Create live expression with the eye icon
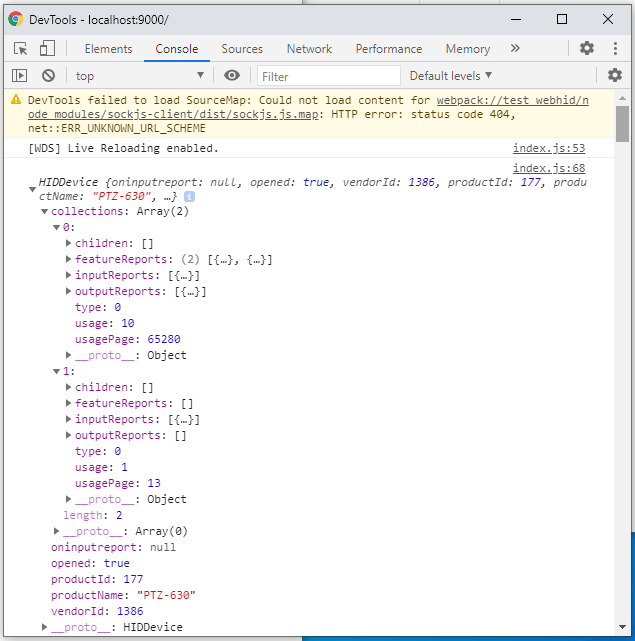The height and width of the screenshot is (641, 635). coord(231,76)
